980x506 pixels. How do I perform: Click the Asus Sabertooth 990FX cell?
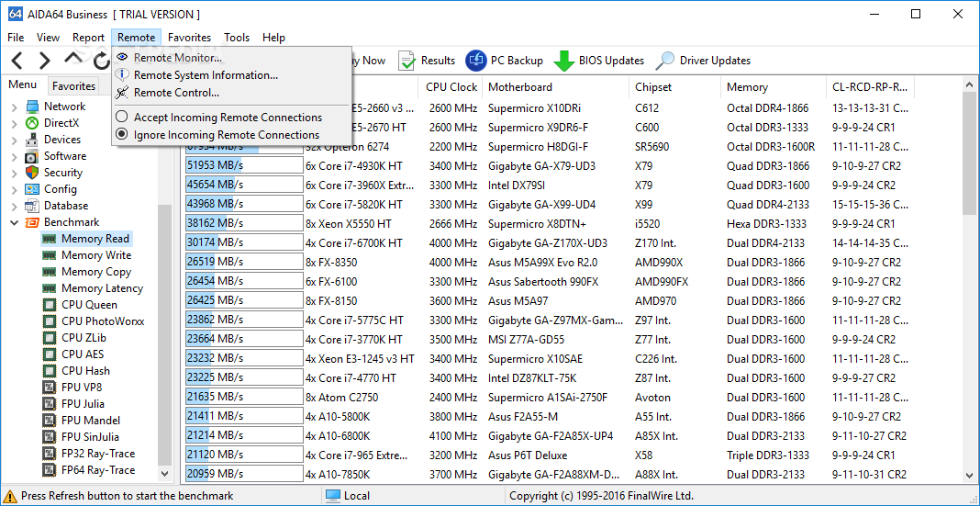tap(543, 281)
